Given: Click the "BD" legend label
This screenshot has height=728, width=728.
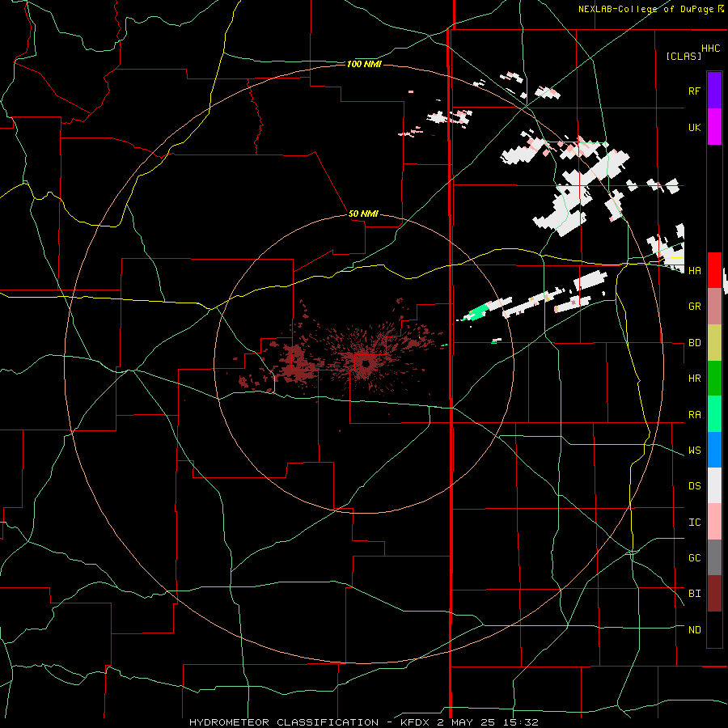Looking at the screenshot, I should click(694, 343).
